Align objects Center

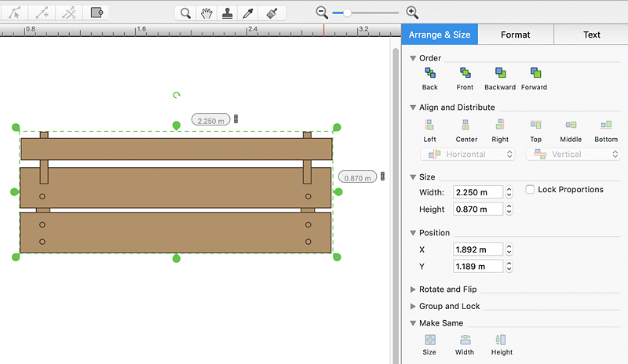pos(466,130)
